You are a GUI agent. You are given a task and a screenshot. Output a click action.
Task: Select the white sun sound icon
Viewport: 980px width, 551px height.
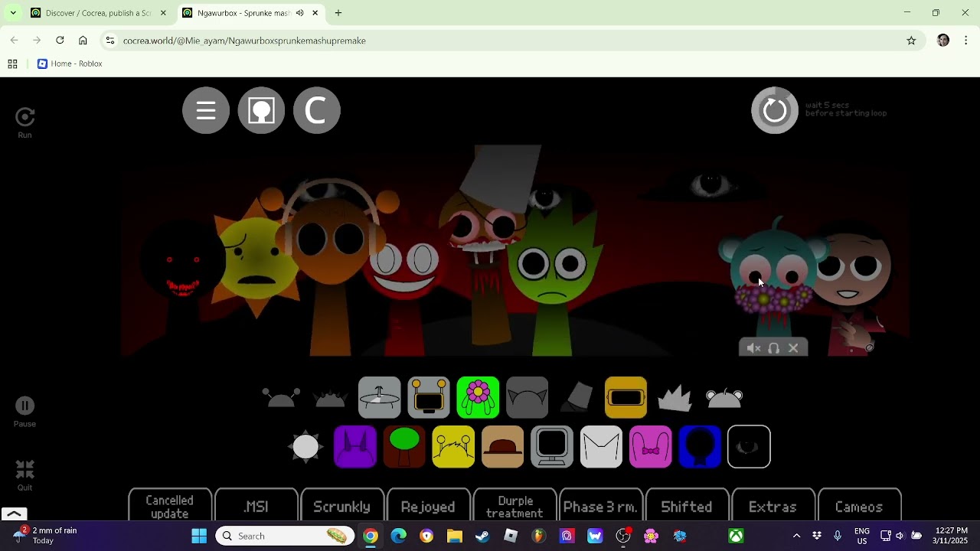[x=305, y=446]
